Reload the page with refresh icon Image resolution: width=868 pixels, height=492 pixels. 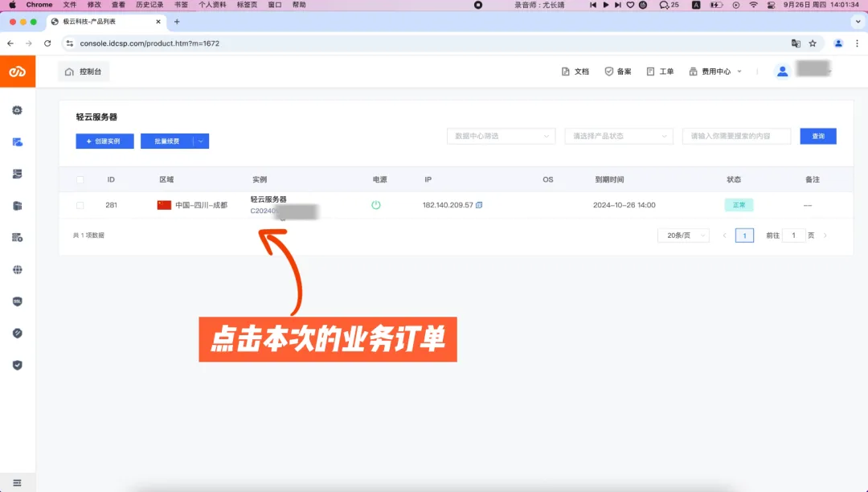tap(47, 43)
